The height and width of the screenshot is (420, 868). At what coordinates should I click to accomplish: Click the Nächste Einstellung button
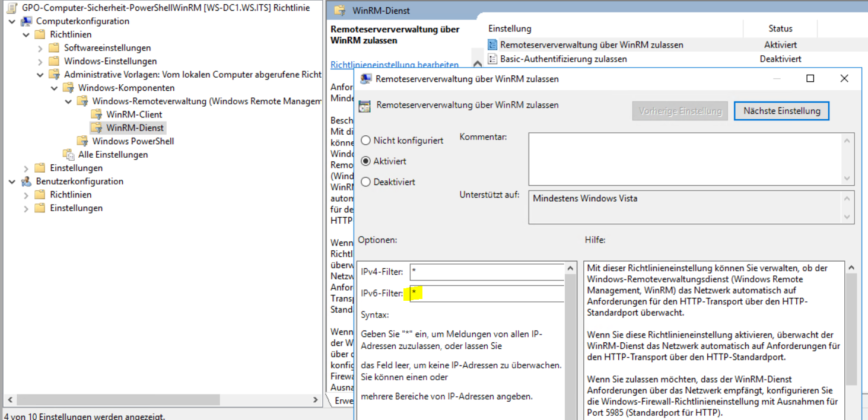pos(781,111)
